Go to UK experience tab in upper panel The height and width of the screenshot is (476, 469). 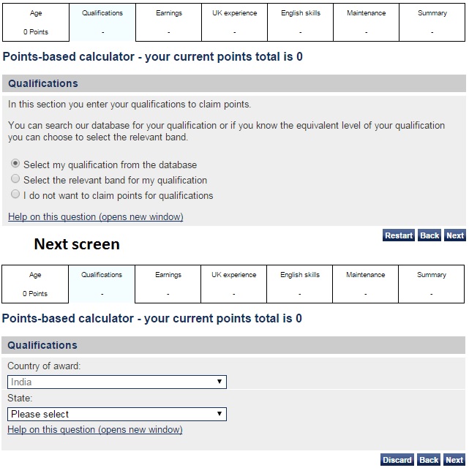click(234, 23)
